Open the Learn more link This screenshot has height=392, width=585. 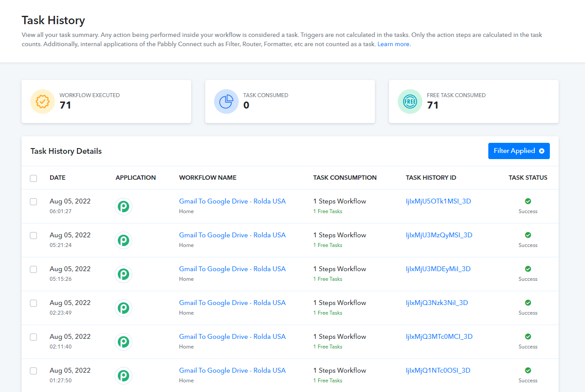394,44
